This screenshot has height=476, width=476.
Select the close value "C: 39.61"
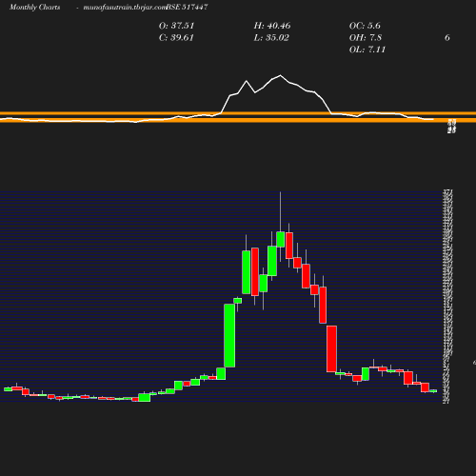176,38
